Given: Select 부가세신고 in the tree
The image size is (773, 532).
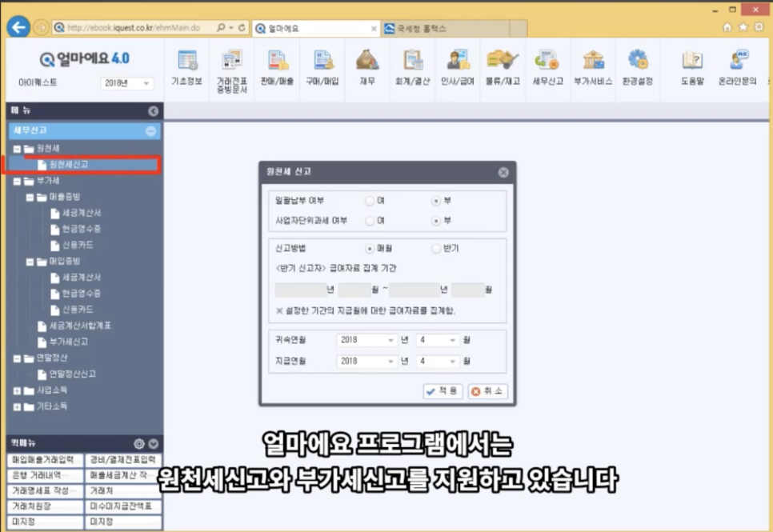Looking at the screenshot, I should (x=69, y=342).
